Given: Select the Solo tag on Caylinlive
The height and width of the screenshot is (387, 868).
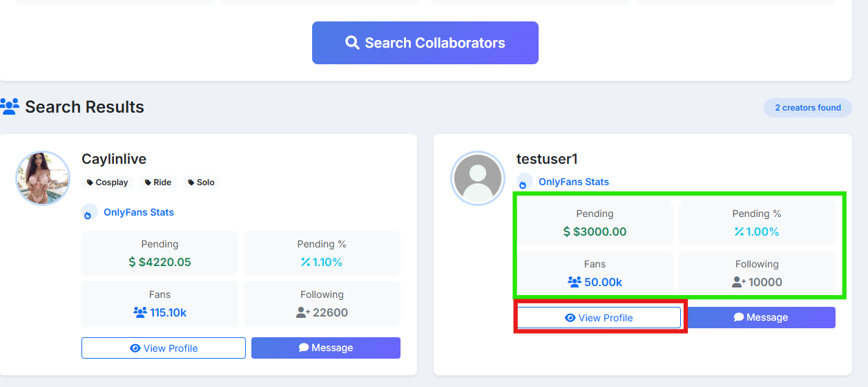Looking at the screenshot, I should click(201, 182).
